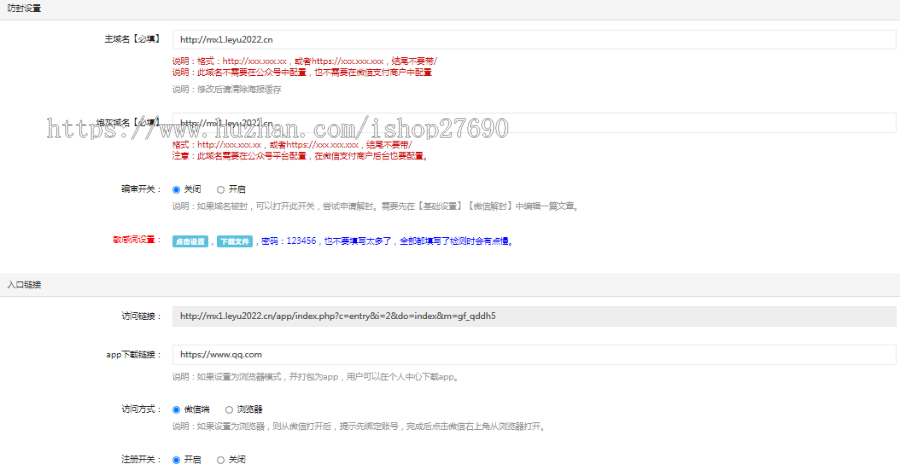Choose 浏览器 as the 访问方式
900x470 pixels.
pos(229,410)
